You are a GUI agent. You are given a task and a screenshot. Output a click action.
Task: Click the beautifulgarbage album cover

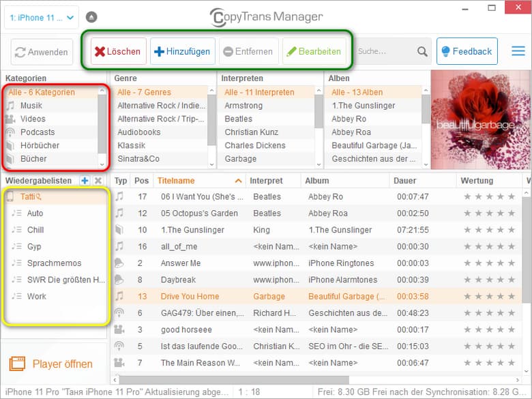[480, 120]
